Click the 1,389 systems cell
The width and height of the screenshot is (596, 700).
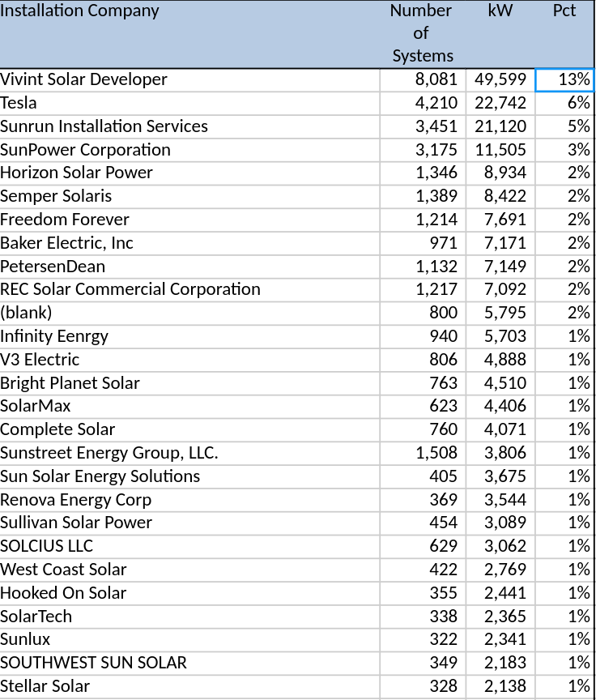pos(423,196)
